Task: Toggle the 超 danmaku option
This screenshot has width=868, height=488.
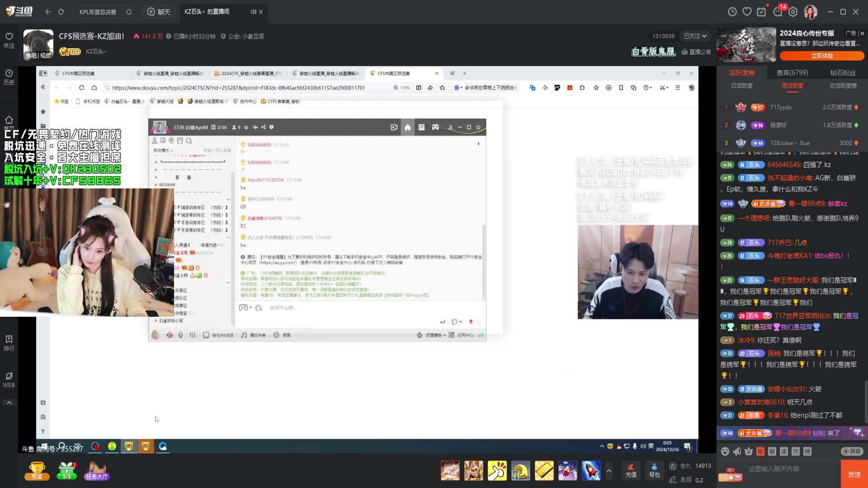Action: tap(772, 451)
